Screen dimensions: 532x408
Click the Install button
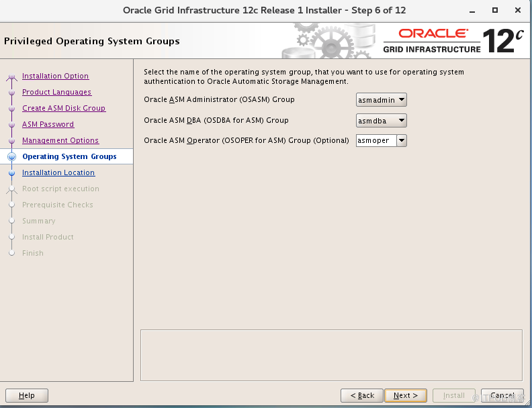(x=453, y=395)
